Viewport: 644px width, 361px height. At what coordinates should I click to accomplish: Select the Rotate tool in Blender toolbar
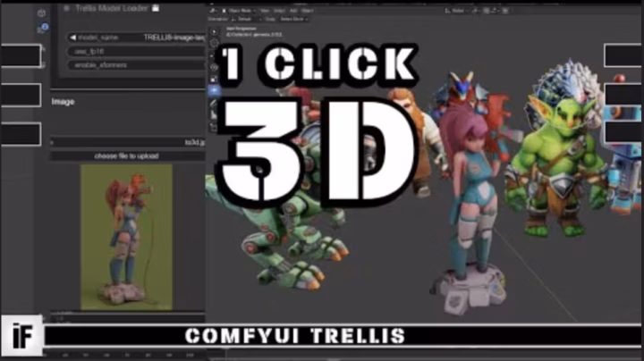tap(214, 67)
